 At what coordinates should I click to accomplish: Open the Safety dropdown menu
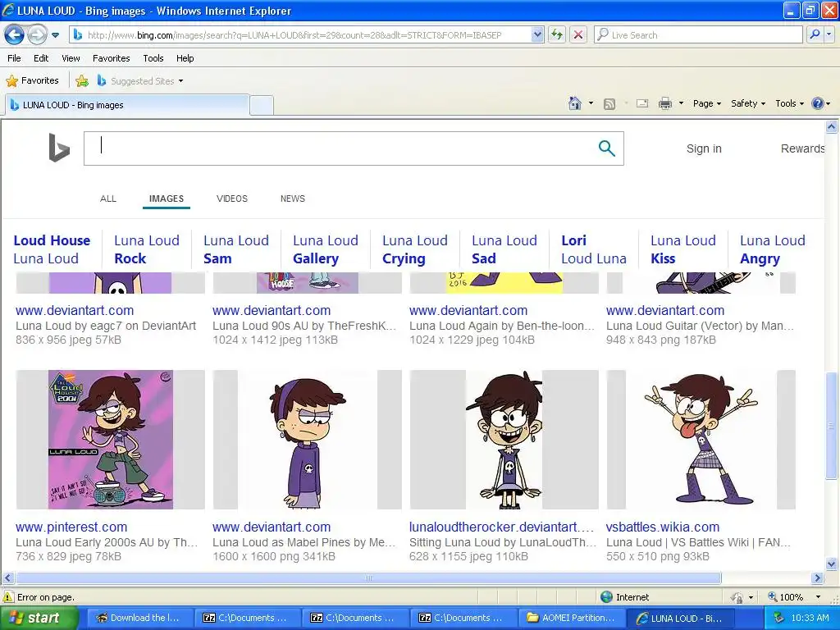pos(748,103)
